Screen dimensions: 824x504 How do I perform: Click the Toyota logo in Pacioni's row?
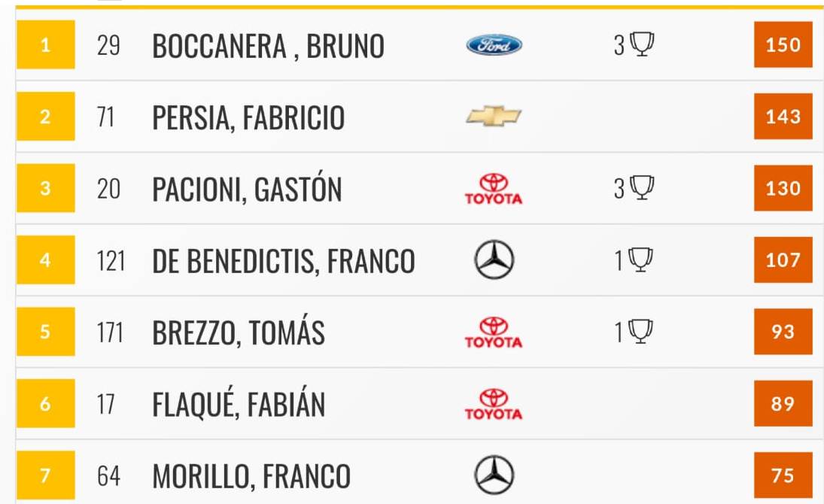(494, 189)
